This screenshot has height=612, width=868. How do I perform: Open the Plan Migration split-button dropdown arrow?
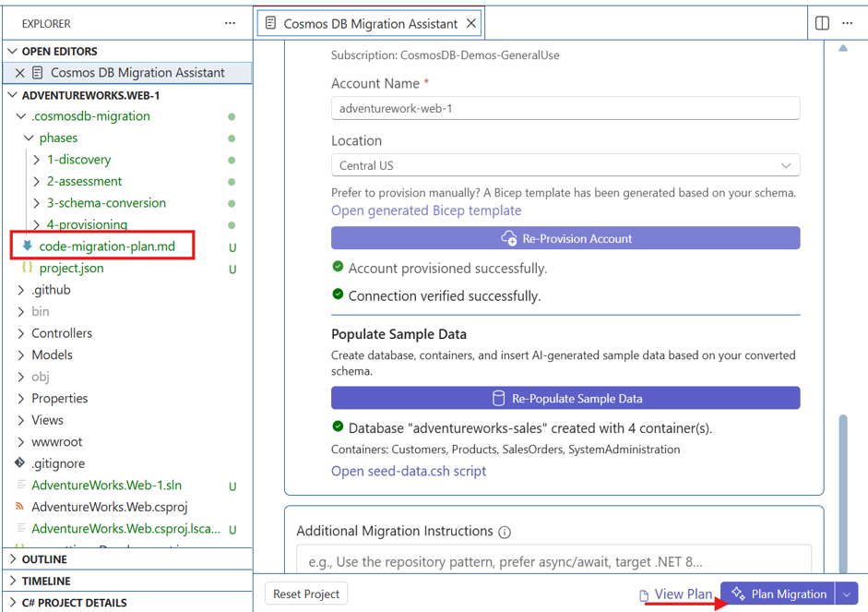(847, 594)
